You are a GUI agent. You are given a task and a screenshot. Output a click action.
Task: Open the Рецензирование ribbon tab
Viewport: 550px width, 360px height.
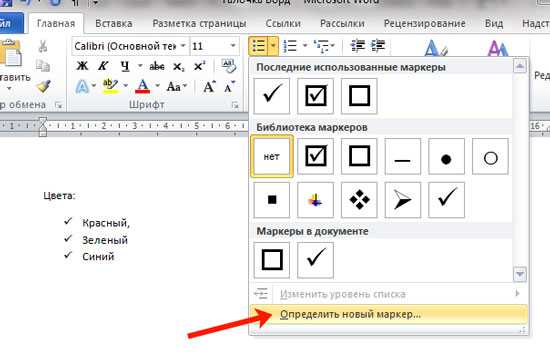click(424, 24)
